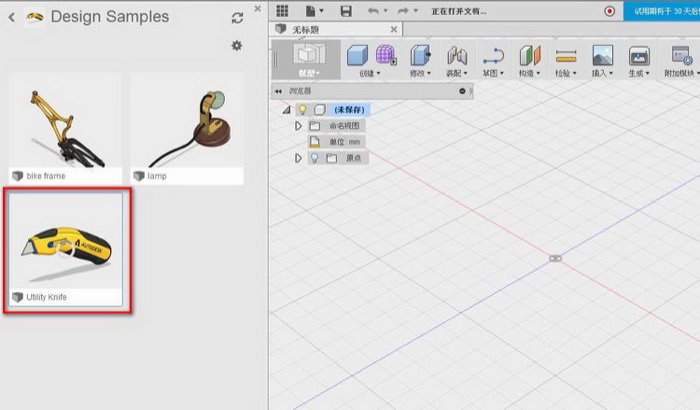Select the Add-ins scripts icon
The width and height of the screenshot is (700, 410).
coord(682,56)
